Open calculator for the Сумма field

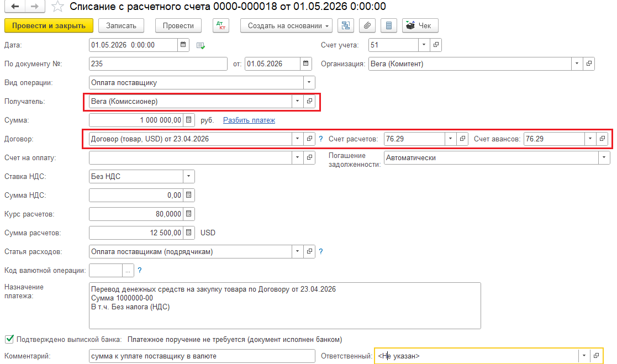(189, 120)
